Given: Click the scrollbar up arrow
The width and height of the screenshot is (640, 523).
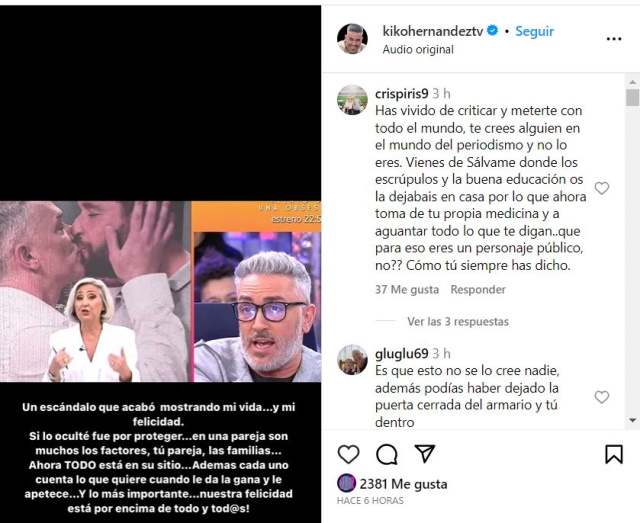Looking at the screenshot, I should (x=633, y=82).
